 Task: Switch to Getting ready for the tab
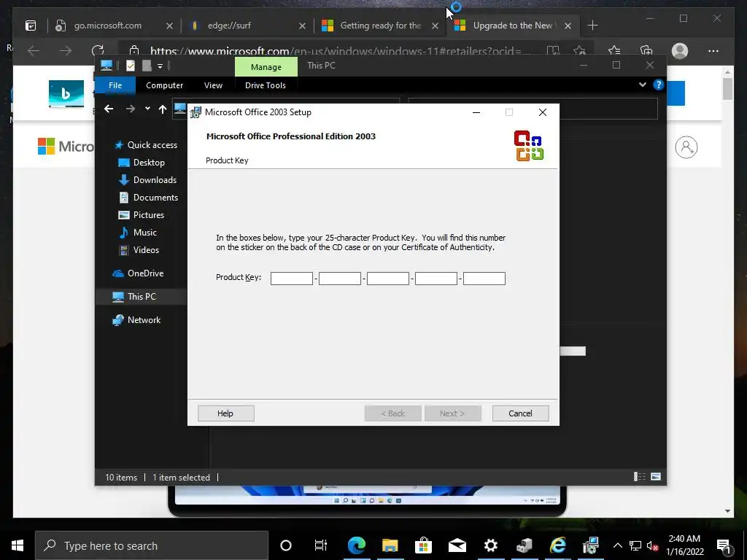point(380,26)
